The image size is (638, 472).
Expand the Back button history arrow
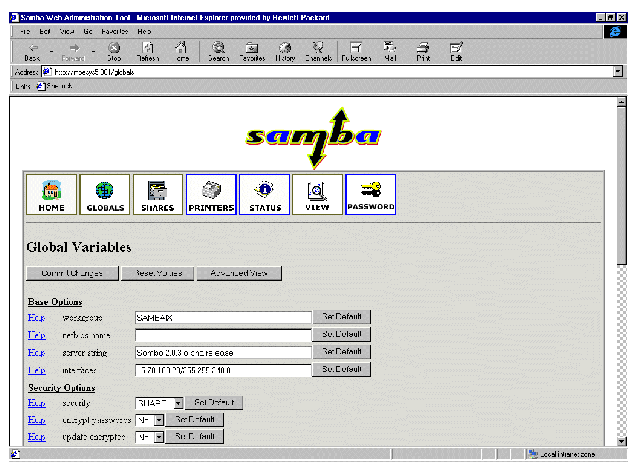click(51, 52)
